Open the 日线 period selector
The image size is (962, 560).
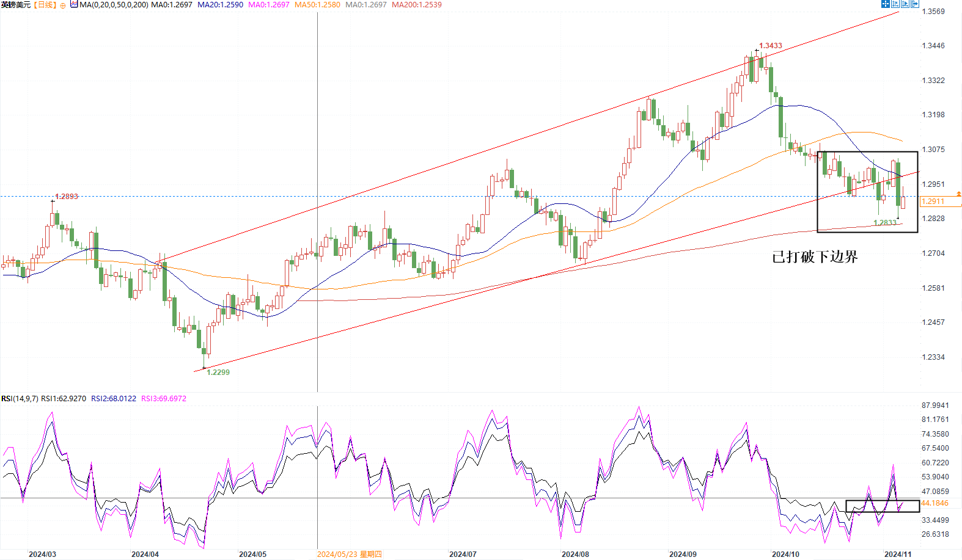45,5
